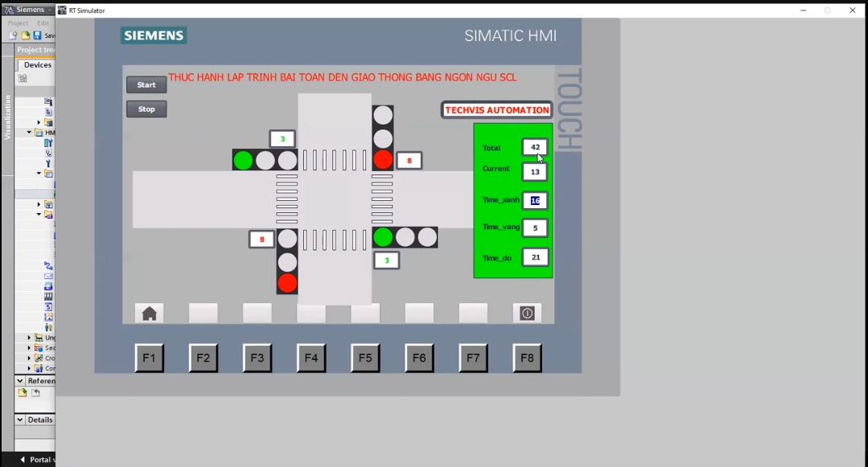The width and height of the screenshot is (868, 467).
Task: Click the F8 function key
Action: tap(527, 358)
